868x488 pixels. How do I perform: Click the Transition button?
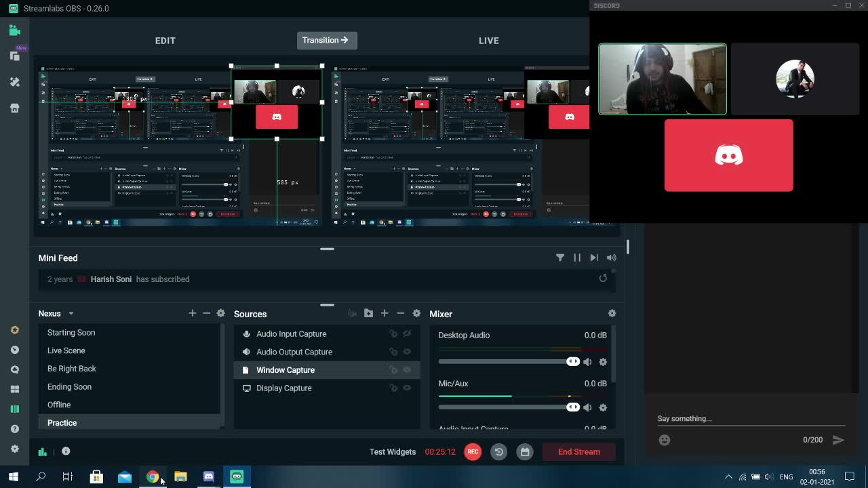pyautogui.click(x=327, y=40)
